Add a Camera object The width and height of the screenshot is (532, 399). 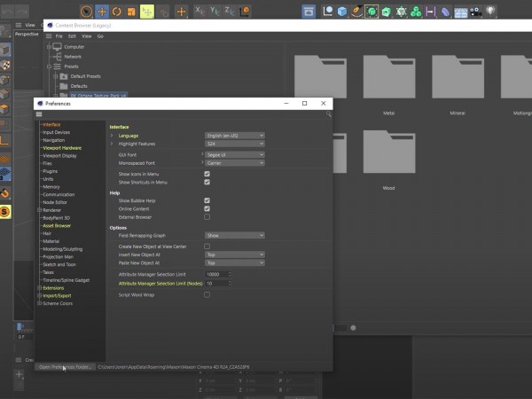click(x=475, y=12)
